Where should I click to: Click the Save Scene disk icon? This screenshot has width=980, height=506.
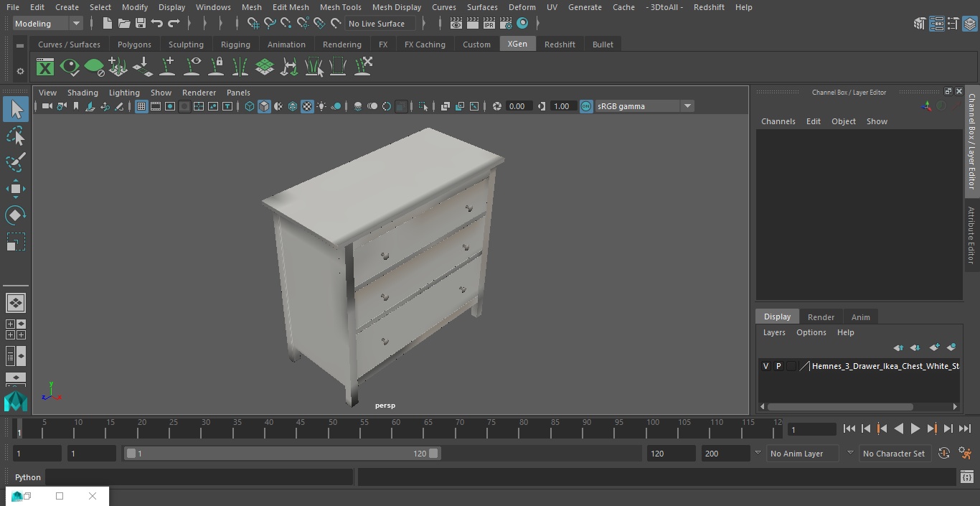tap(140, 24)
